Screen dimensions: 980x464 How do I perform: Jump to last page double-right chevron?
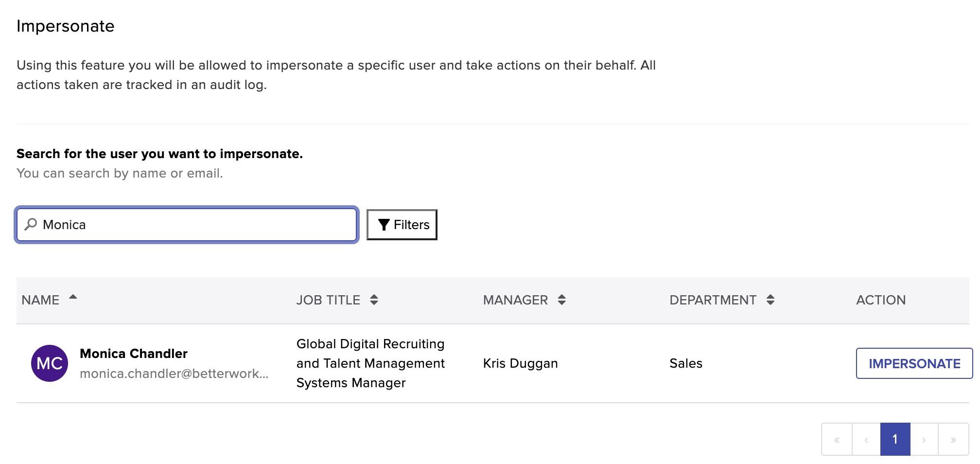pyautogui.click(x=953, y=439)
